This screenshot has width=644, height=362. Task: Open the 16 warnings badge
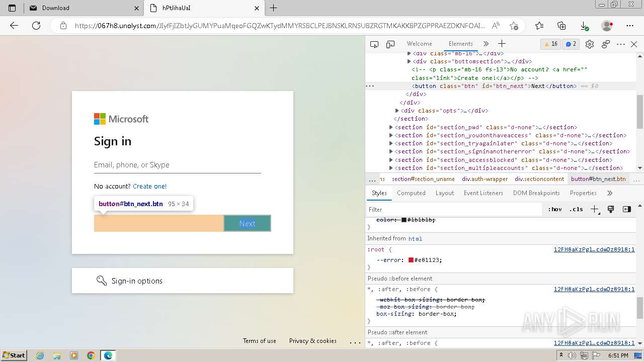point(550,44)
